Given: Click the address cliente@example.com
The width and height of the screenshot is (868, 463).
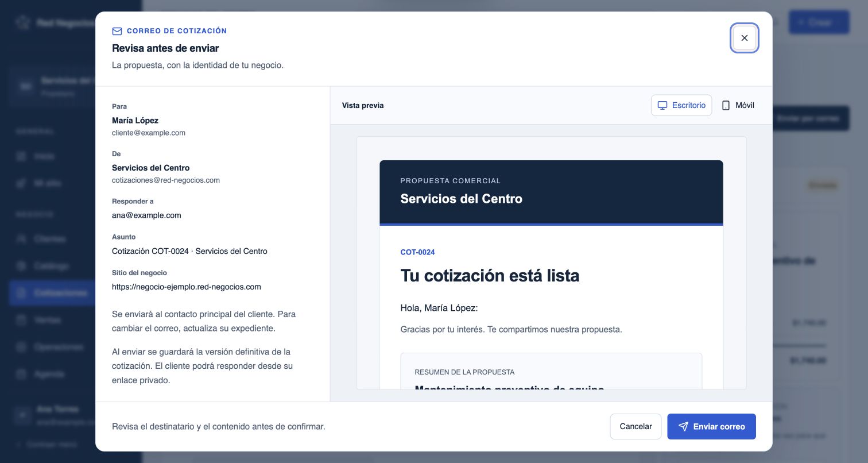Looking at the screenshot, I should [x=149, y=133].
